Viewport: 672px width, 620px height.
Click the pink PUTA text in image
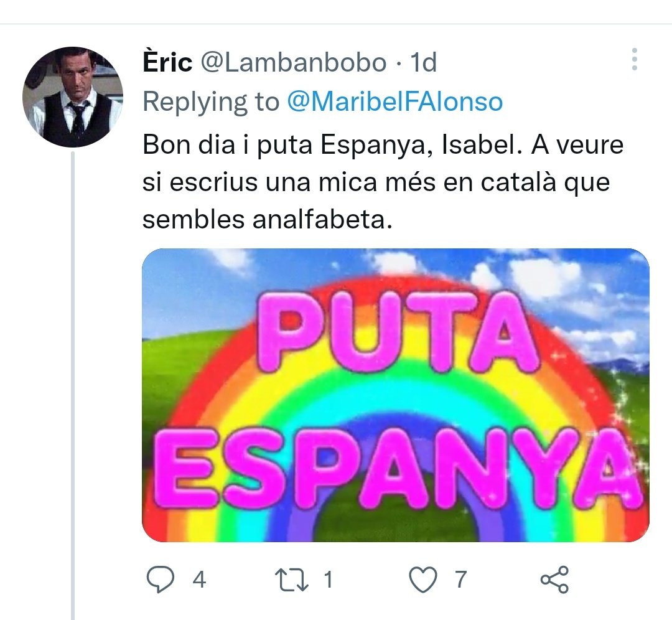(x=396, y=331)
